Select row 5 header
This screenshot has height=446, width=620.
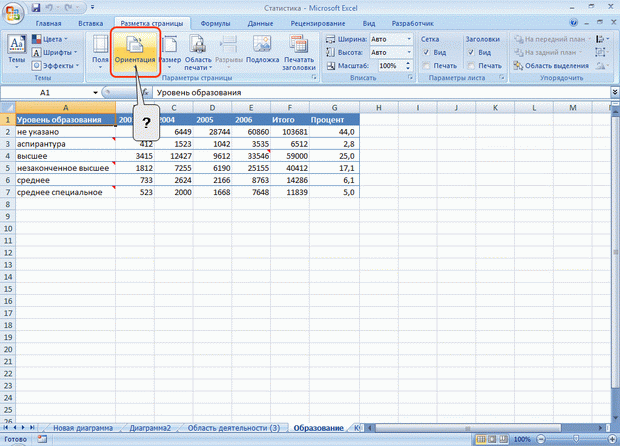tap(8, 168)
